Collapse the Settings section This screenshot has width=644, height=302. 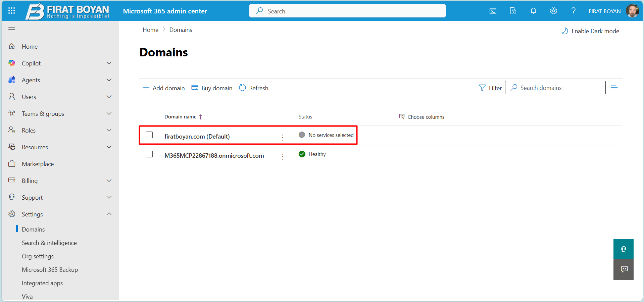(x=109, y=214)
